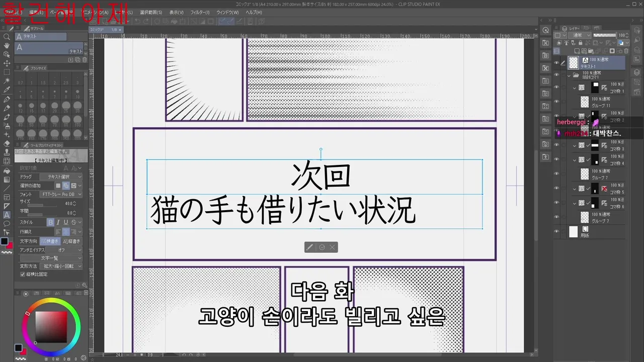Screen dimensions: 644x362
Task: Select the Gradient tool
Action: (x=7, y=179)
